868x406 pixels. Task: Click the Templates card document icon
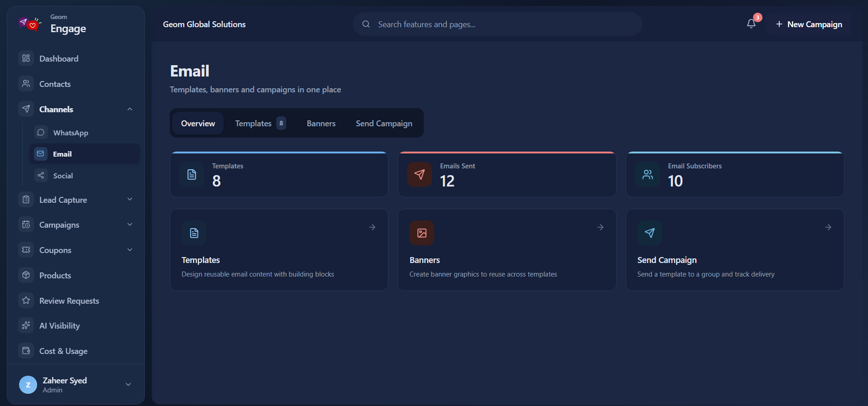coord(194,233)
